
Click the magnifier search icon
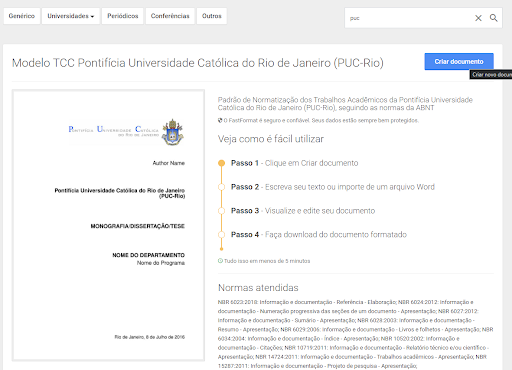494,18
